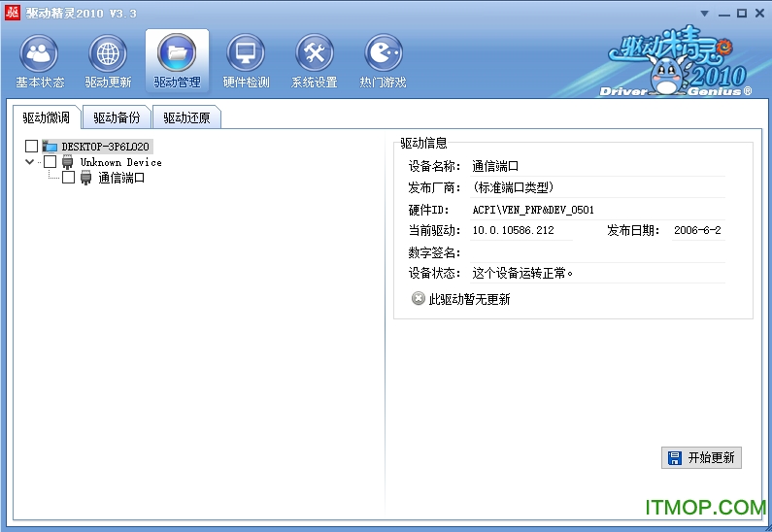Click the 当前驱动: label
Image resolution: width=772 pixels, height=532 pixels.
pos(435,230)
